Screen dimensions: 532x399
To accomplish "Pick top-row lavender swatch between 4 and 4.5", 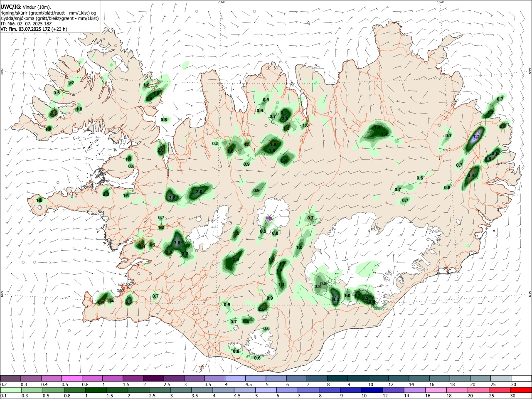I will point(234,378).
